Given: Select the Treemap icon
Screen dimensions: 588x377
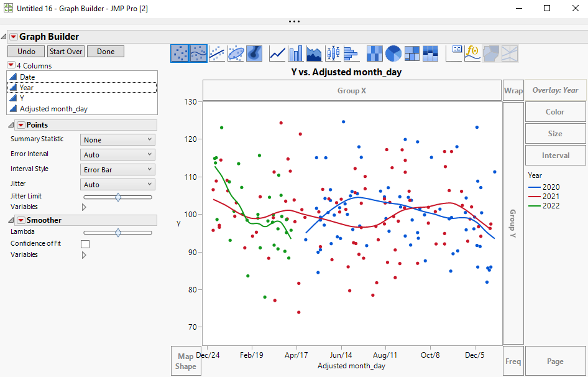Looking at the screenshot, I should pyautogui.click(x=411, y=54).
